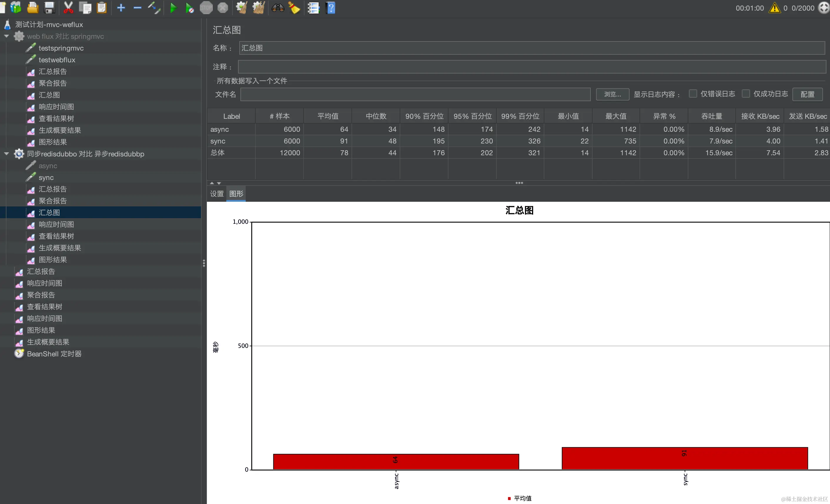830x504 pixels.
Task: Click the small down arrow below results table
Action: [x=219, y=183]
